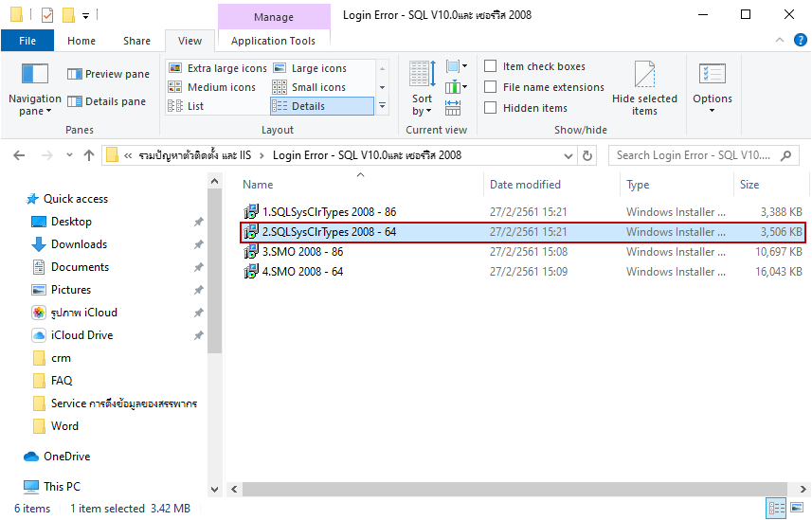Select List layout

(186, 106)
